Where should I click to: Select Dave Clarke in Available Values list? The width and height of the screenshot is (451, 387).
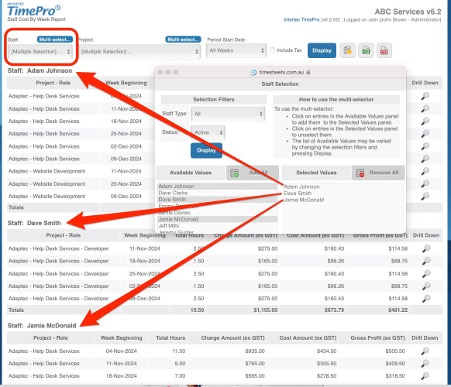(173, 193)
